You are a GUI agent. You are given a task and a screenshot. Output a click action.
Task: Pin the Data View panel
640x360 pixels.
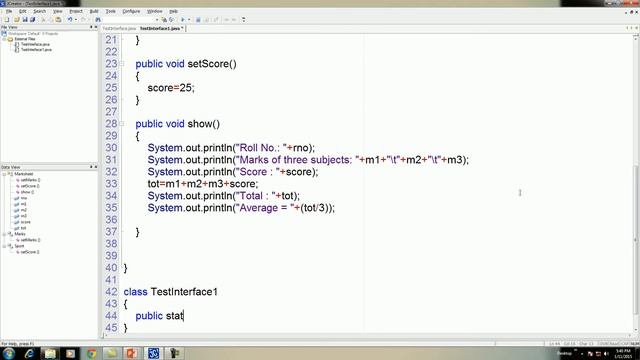click(91, 167)
